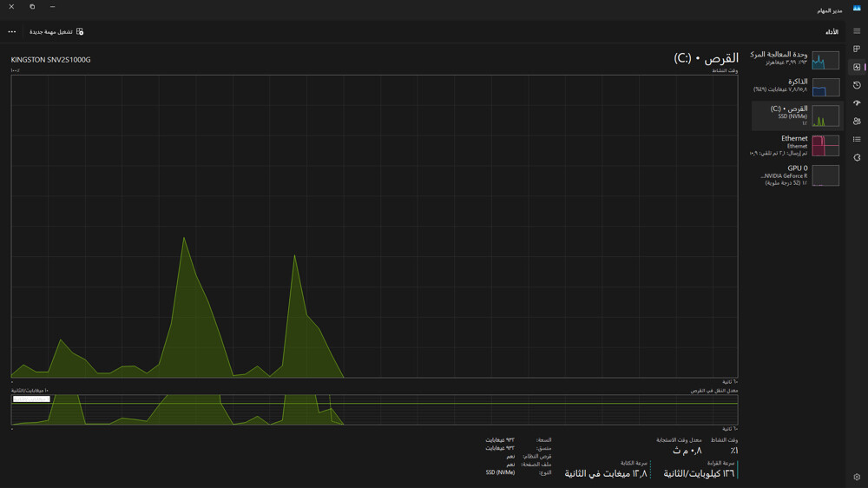868x488 pixels.
Task: Open Task Manager settings gear
Action: 857,477
